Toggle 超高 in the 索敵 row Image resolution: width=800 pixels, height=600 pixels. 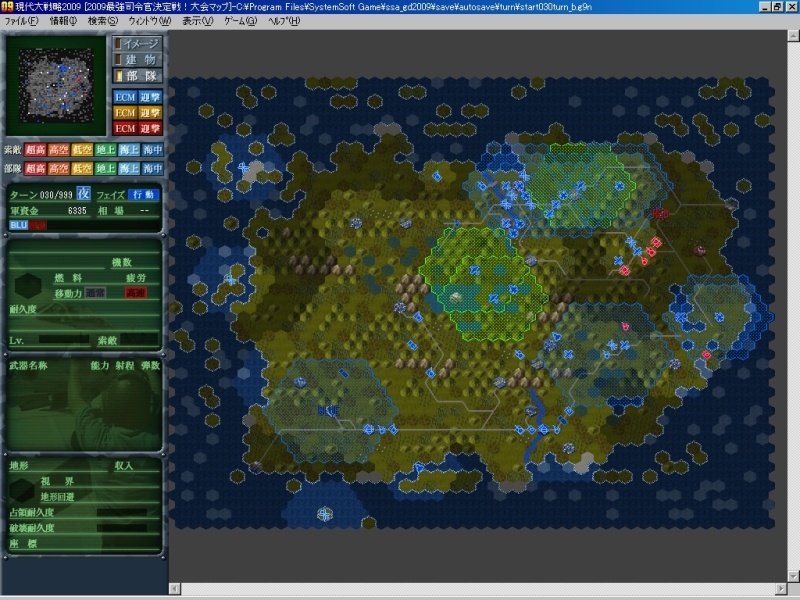tap(35, 149)
